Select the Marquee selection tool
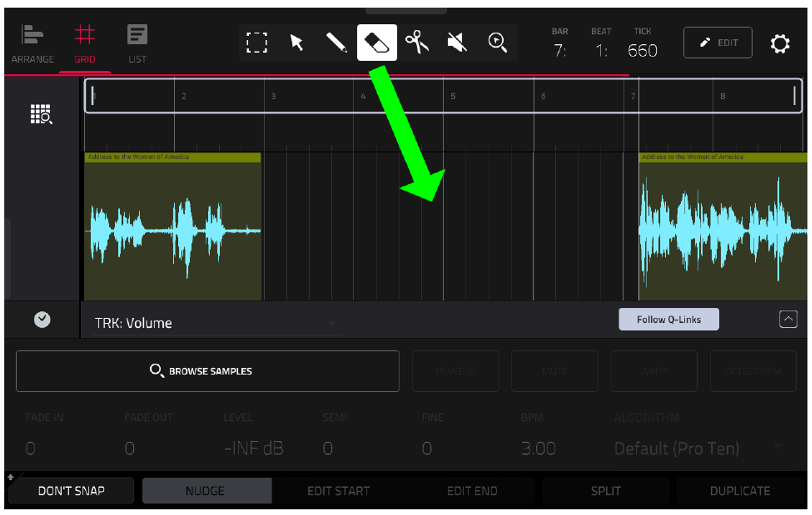Screen dimensions: 812x515 click(257, 42)
